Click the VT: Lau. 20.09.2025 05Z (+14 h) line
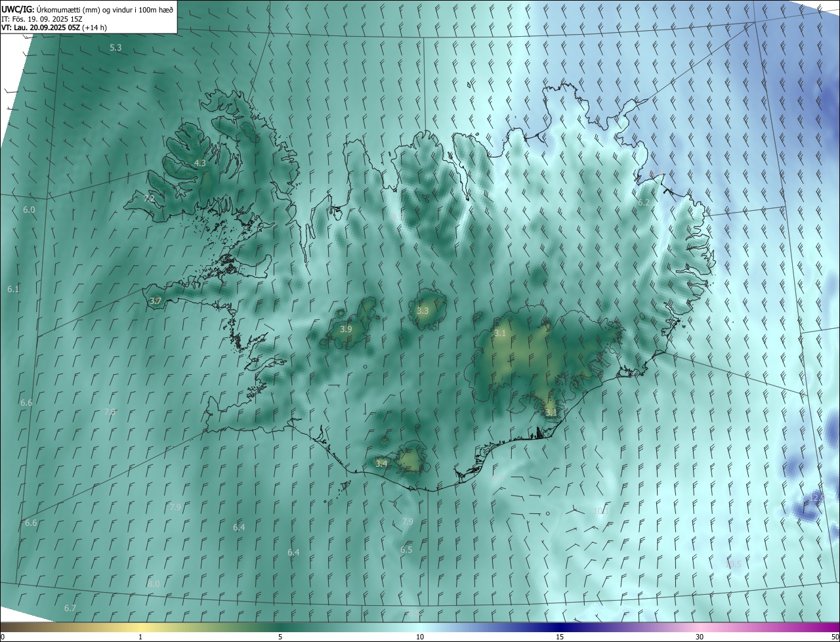This screenshot has height=642, width=840. tap(54, 28)
